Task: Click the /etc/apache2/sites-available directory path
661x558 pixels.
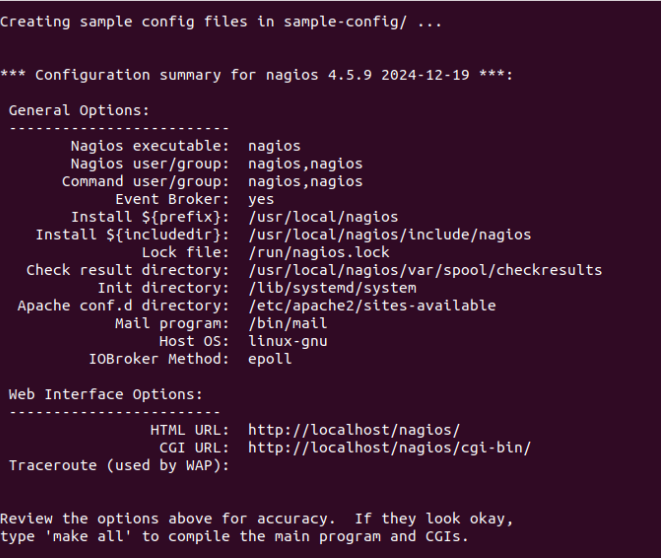Action: coord(372,306)
